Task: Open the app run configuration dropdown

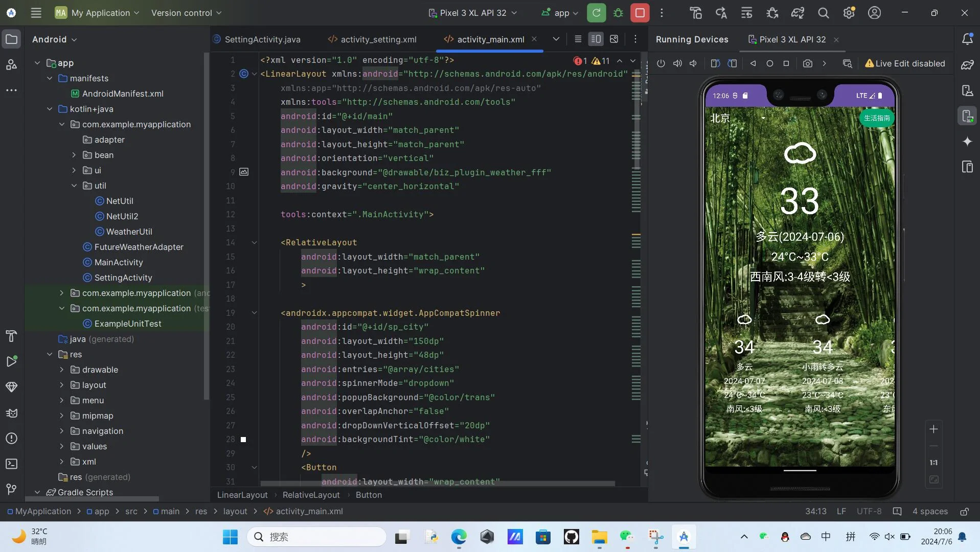Action: point(560,13)
